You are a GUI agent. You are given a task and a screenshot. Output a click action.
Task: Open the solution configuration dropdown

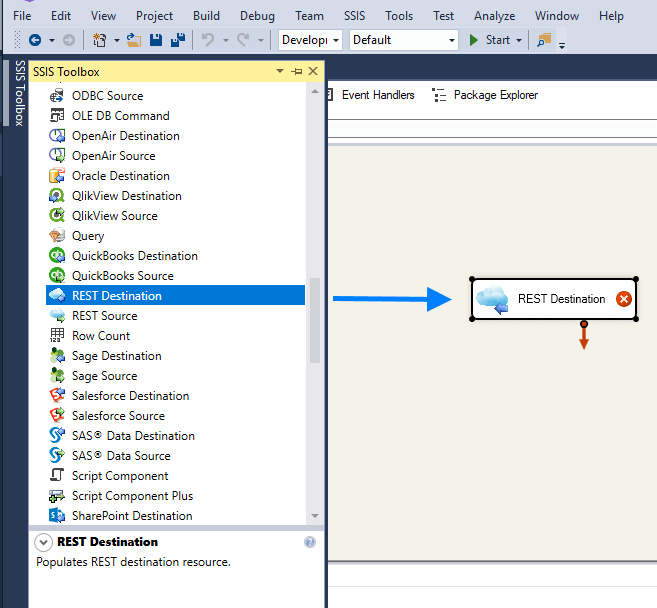click(x=310, y=40)
